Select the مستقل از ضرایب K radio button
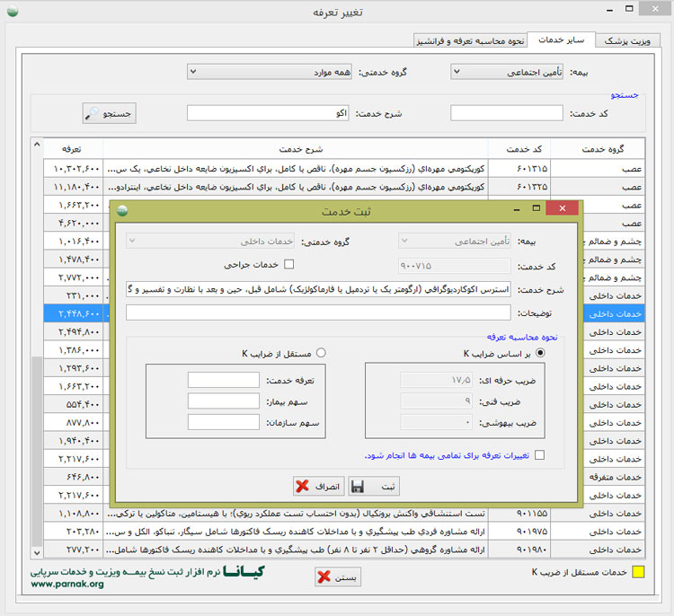This screenshot has height=616, width=674. (321, 352)
